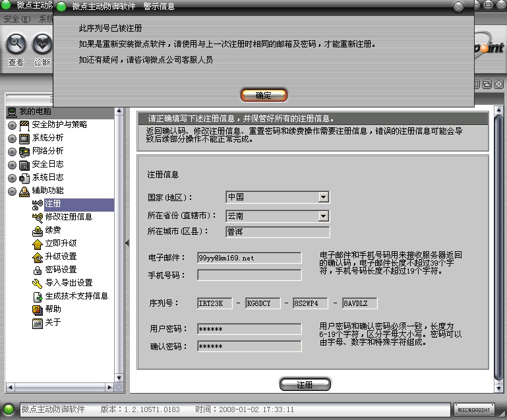Viewport: 507px width, 420px height.
Task: Click the green status orb in status bar
Action: 9,409
